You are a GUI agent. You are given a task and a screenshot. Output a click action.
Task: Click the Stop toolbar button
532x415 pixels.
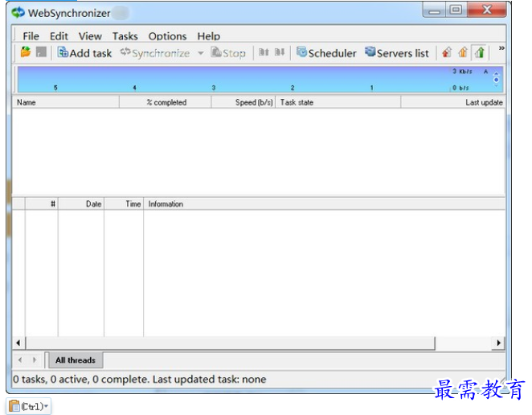pyautogui.click(x=228, y=53)
